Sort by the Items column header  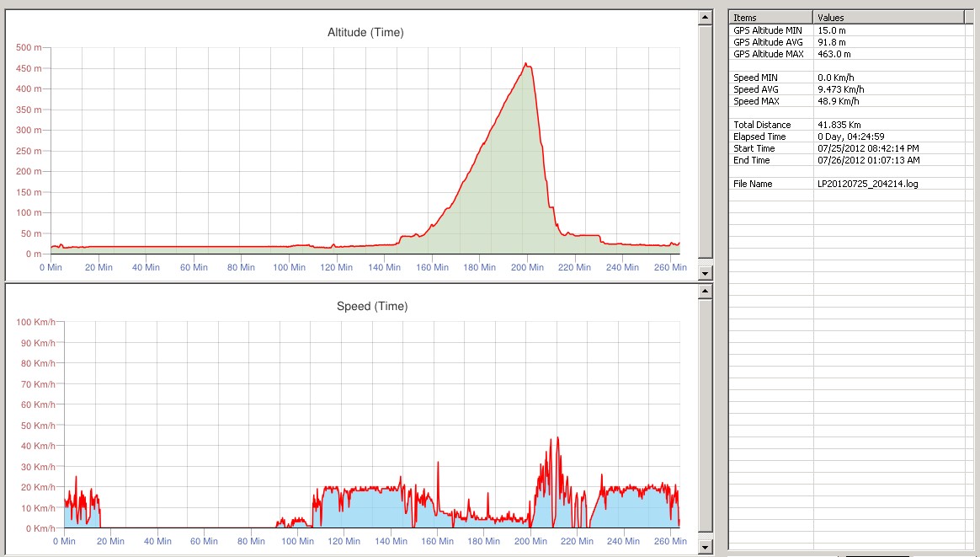click(x=770, y=17)
